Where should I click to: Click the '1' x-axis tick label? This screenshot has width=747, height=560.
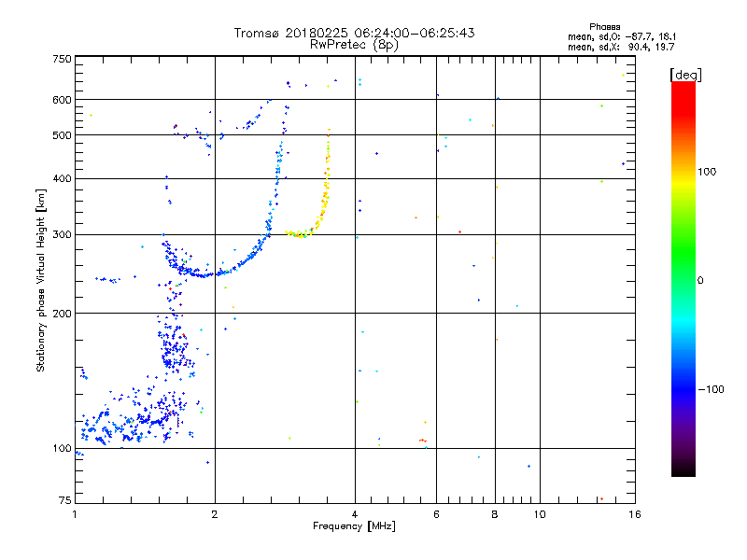click(x=75, y=514)
